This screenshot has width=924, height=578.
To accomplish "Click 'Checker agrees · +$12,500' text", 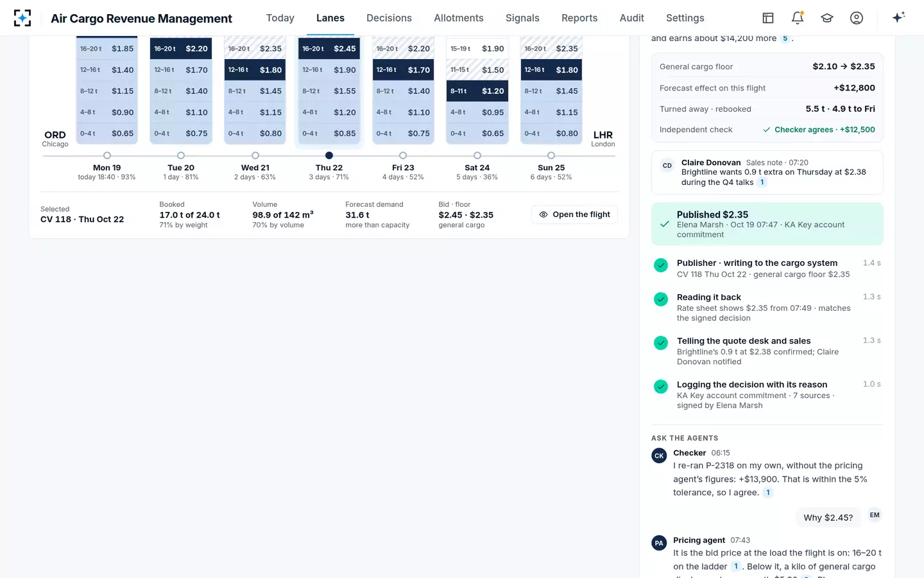I will click(x=825, y=130).
